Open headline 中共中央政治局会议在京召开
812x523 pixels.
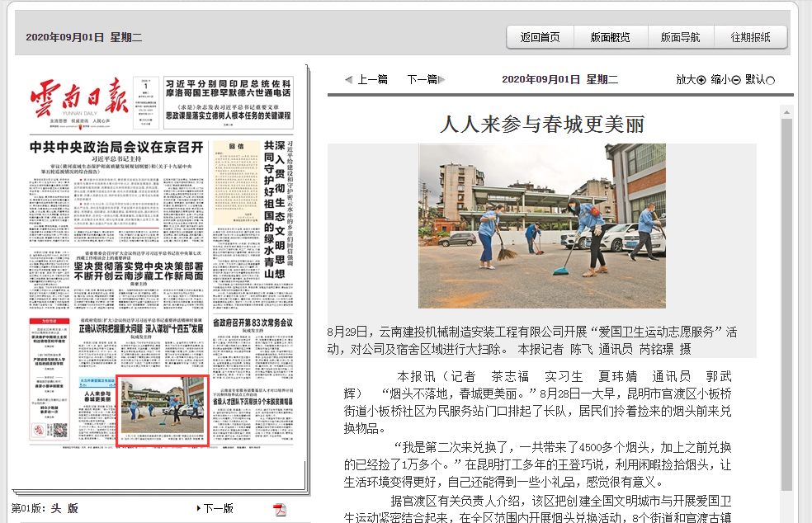[x=116, y=148]
